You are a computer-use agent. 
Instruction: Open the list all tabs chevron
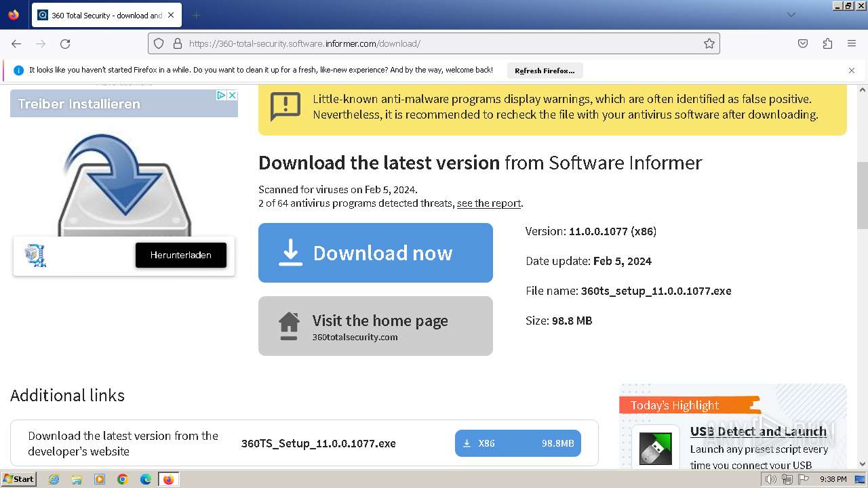(791, 15)
